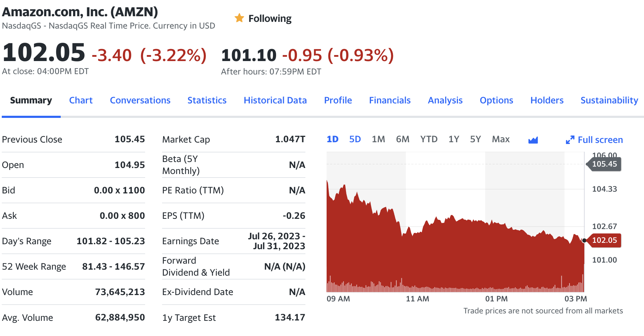Open the chart type icon next to Max

click(533, 139)
